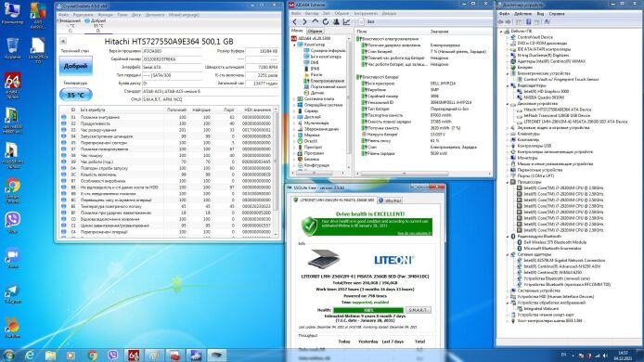This screenshot has width=644, height=362.
Task: Open Windows Explorer from taskbar
Action: tap(50, 355)
